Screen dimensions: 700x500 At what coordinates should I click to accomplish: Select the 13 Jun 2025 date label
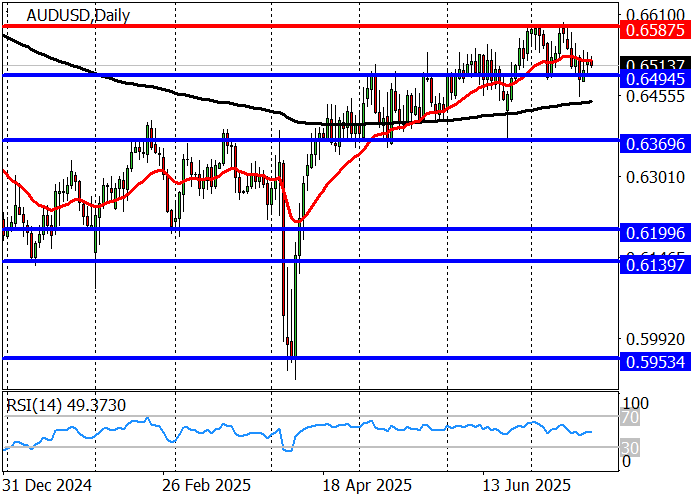[x=524, y=485]
